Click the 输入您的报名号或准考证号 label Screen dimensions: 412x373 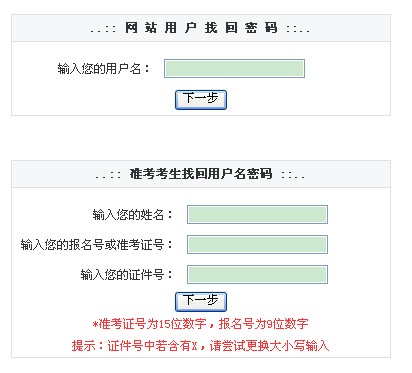[97, 245]
